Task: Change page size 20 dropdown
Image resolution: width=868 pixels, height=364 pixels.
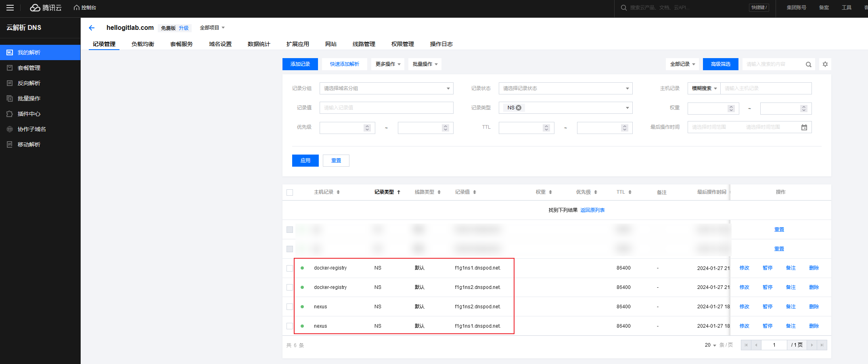Action: [710, 345]
